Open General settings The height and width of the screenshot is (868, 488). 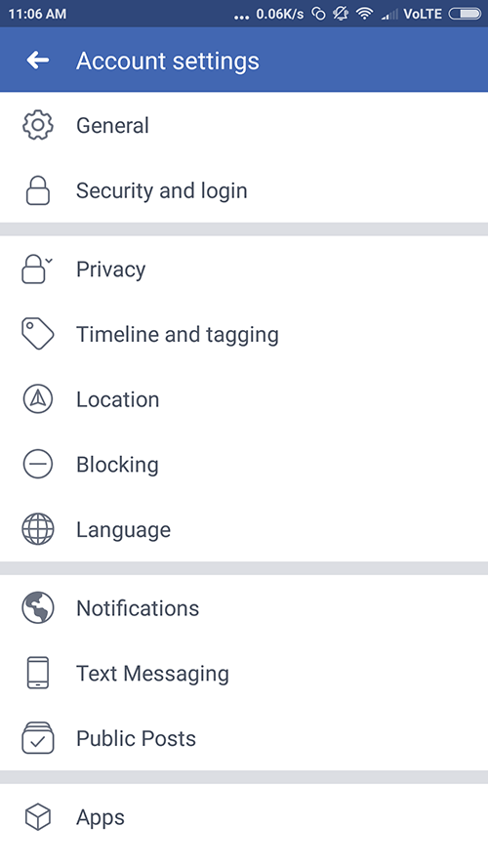pyautogui.click(x=244, y=125)
